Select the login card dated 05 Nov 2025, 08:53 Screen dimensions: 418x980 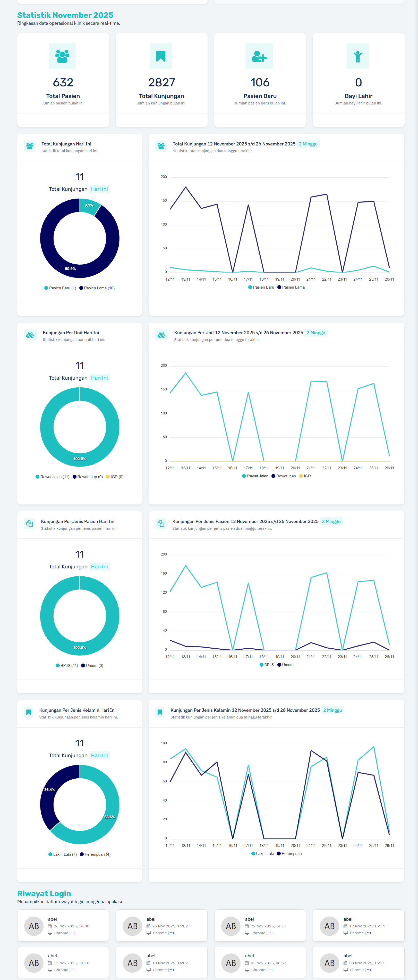tap(260, 962)
